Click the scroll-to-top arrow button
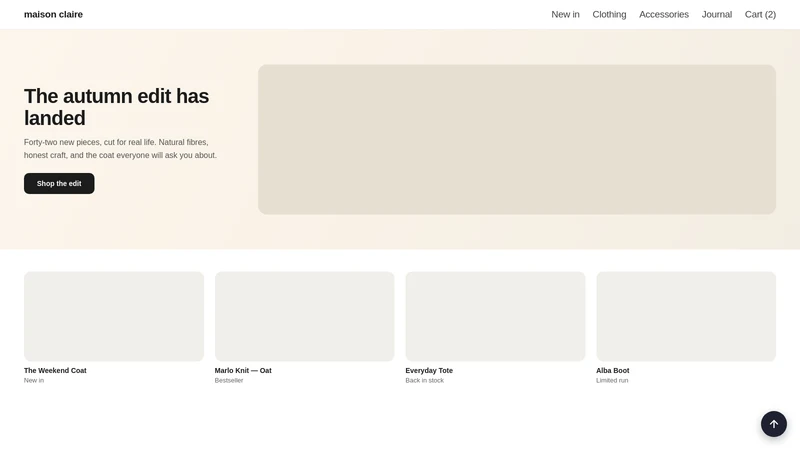800x450 pixels. tap(773, 424)
